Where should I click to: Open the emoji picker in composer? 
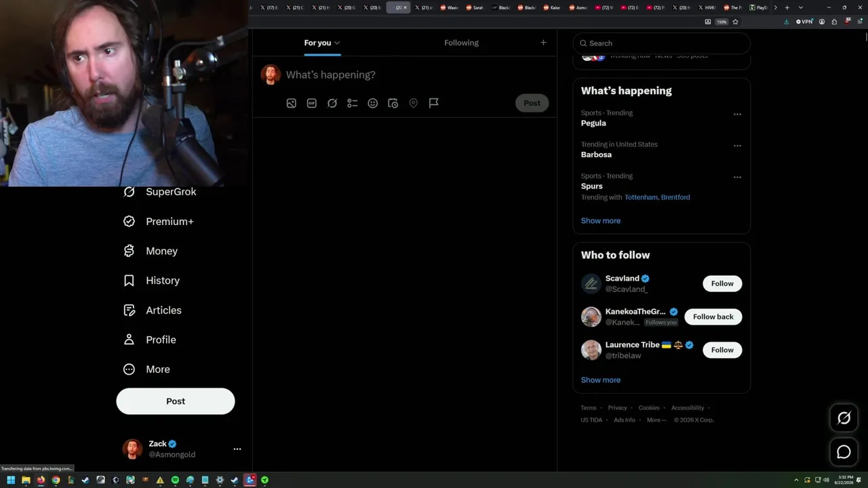coord(373,103)
